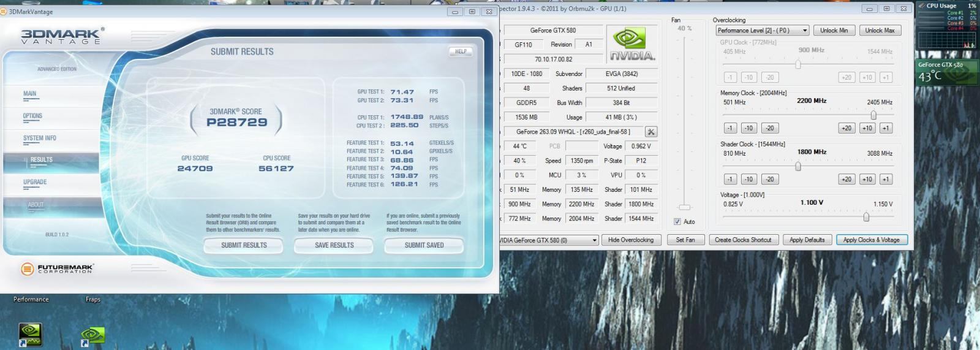Screen dimensions: 980x350
Task: Click the driver version GeForce 263.09 WHQL field
Action: (x=573, y=132)
